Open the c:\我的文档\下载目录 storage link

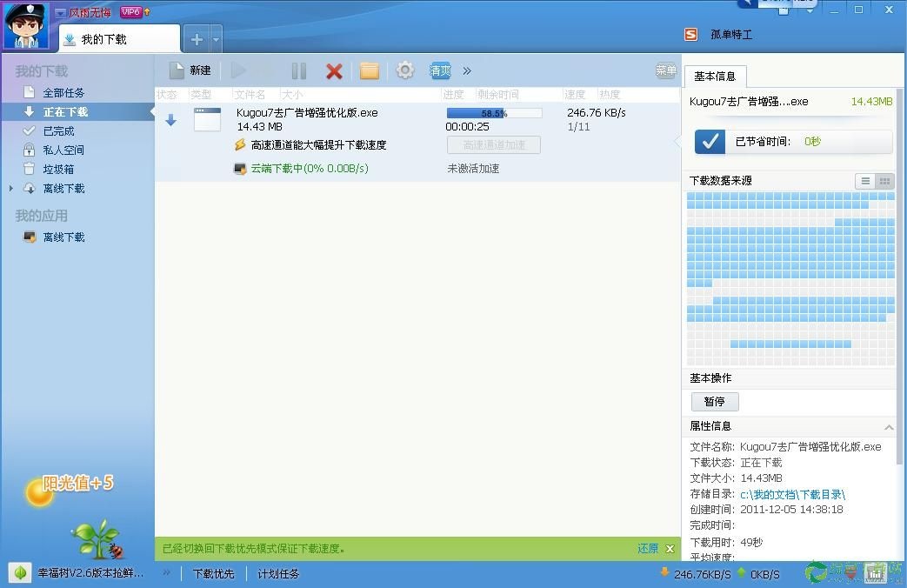[793, 493]
